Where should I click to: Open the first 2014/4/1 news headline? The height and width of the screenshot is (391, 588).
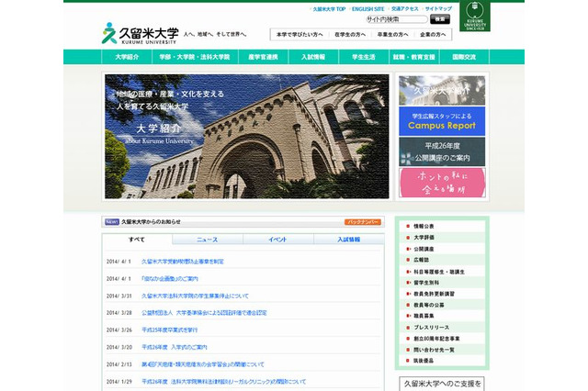[x=182, y=262]
